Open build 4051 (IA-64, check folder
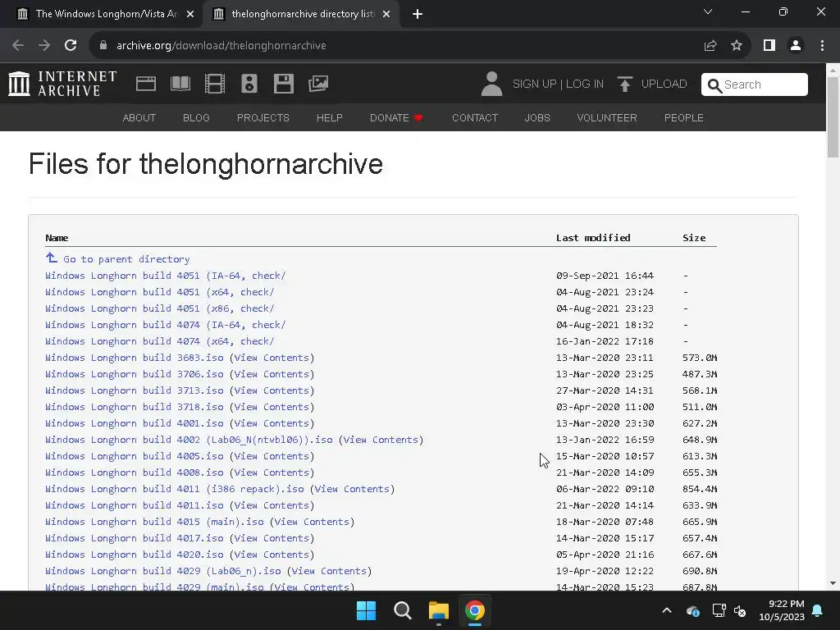The image size is (840, 630). (166, 276)
